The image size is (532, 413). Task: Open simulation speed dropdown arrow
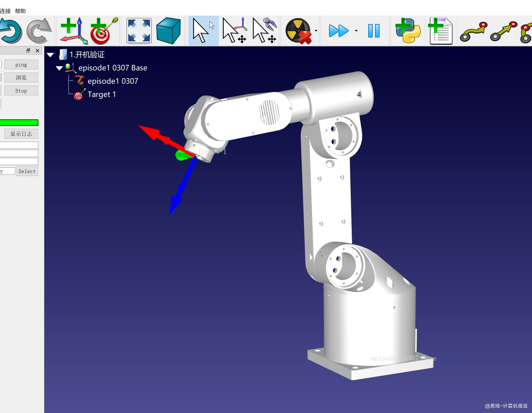point(356,31)
